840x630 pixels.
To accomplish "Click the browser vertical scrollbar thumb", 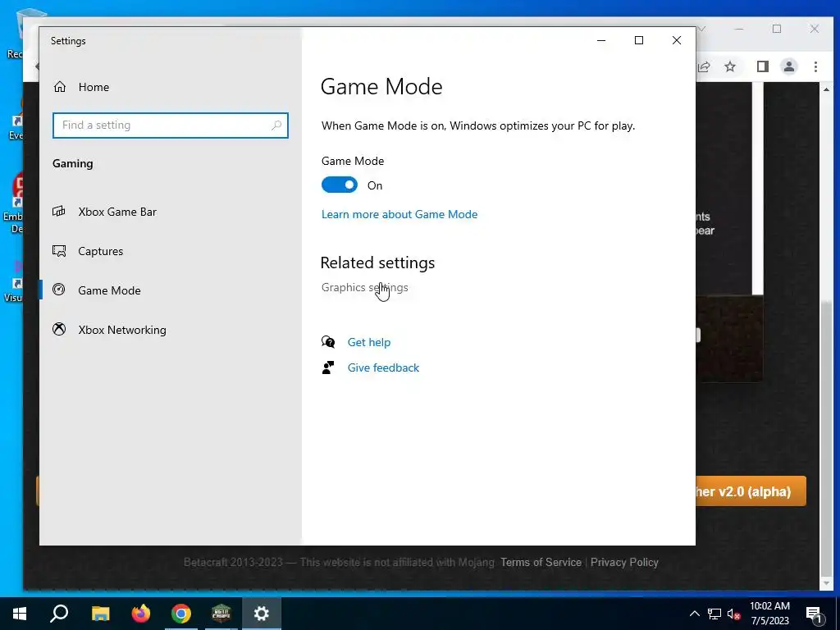I will 825,438.
